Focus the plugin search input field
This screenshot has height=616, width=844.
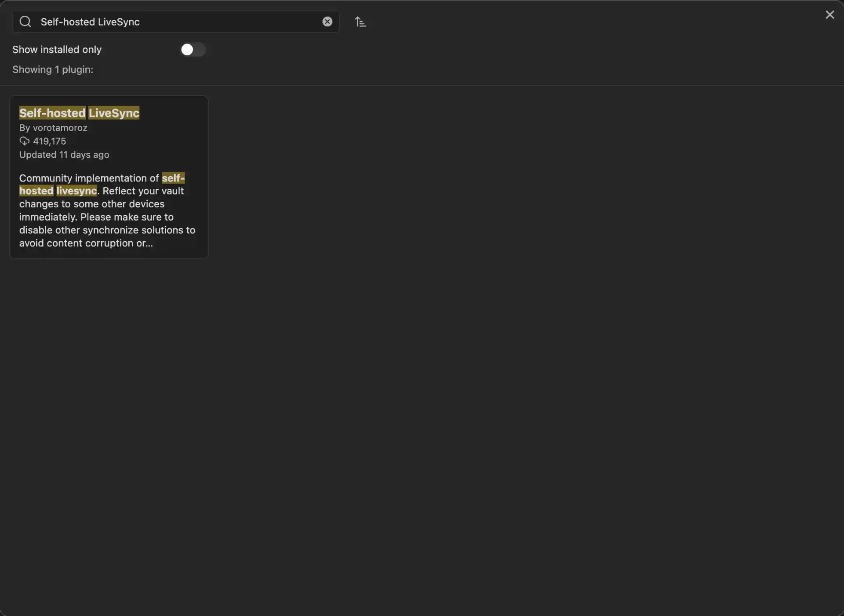point(176,22)
